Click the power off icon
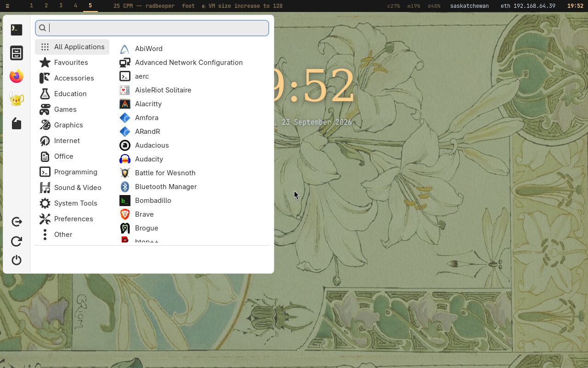Viewport: 588px width, 368px height. [x=17, y=260]
